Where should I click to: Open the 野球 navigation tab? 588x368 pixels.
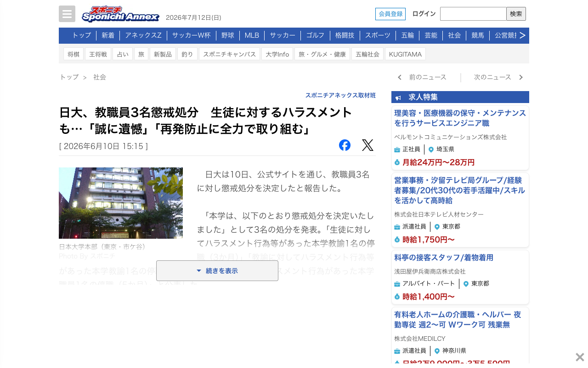228,35
